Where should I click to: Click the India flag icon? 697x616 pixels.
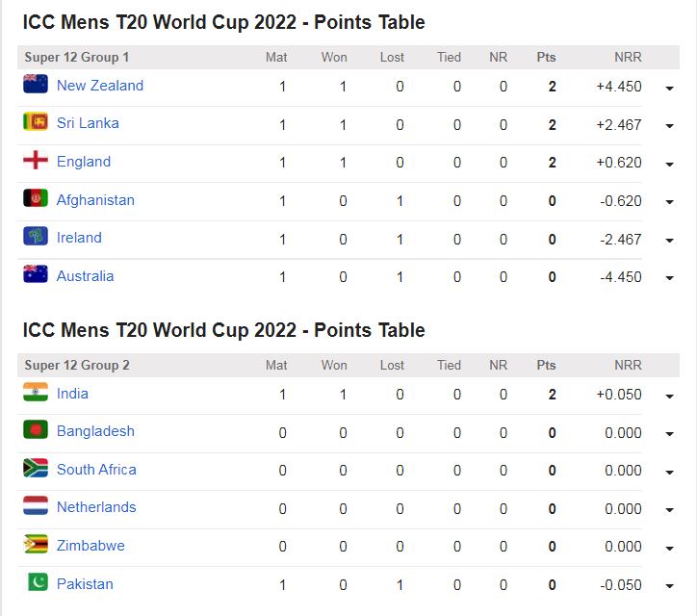coord(36,393)
